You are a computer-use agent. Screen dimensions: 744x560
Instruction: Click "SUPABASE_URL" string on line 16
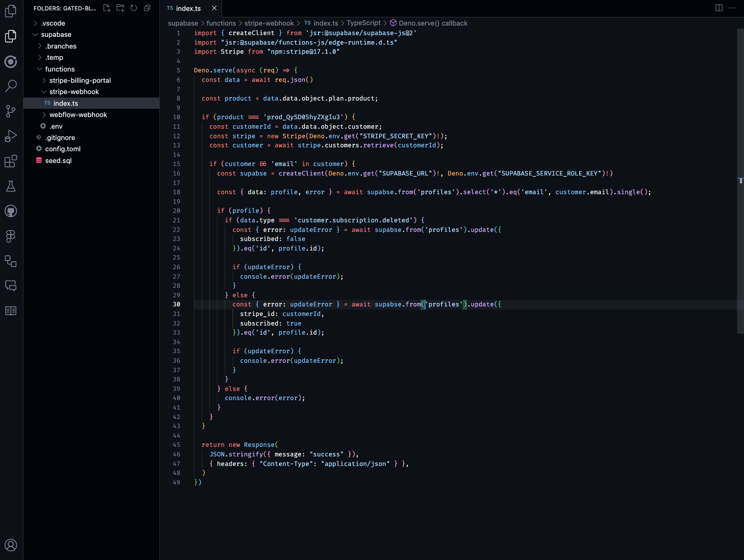coord(407,173)
